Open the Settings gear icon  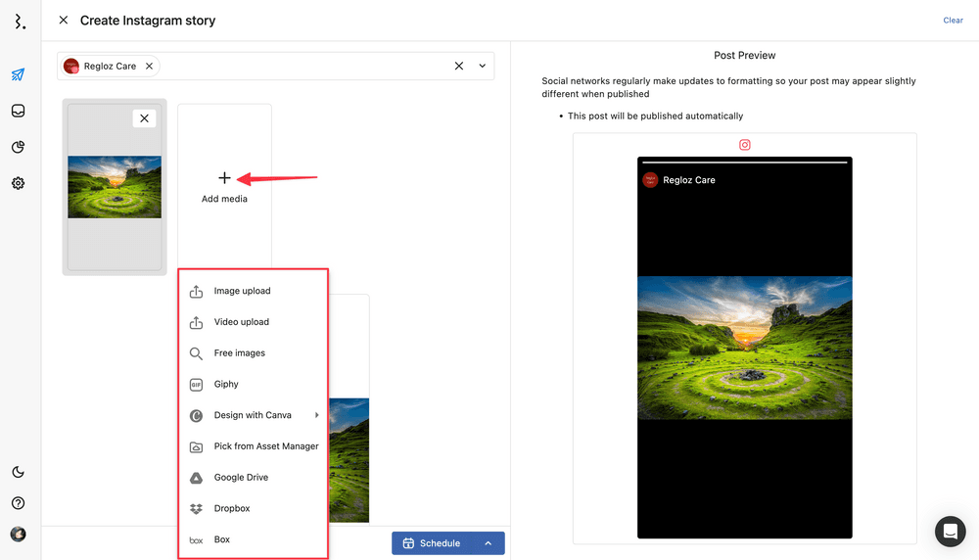tap(18, 183)
